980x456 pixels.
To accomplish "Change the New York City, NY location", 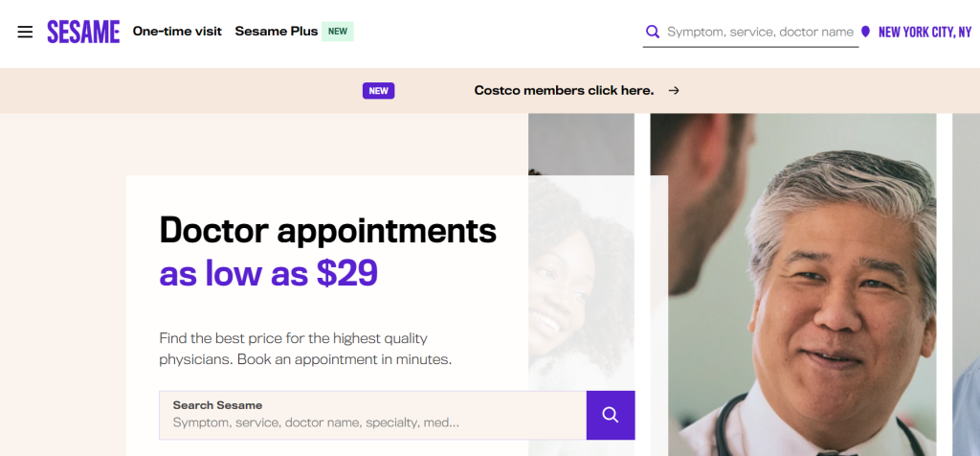I will pos(924,32).
